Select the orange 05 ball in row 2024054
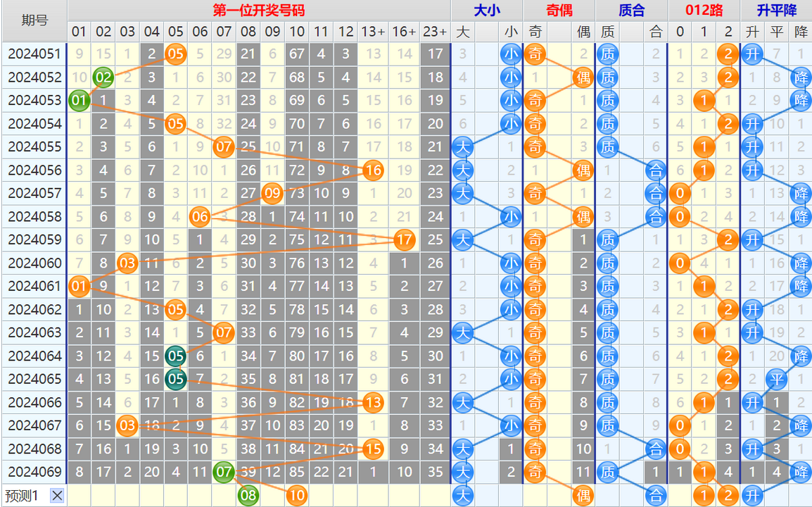Image resolution: width=812 pixels, height=507 pixels. tap(175, 123)
